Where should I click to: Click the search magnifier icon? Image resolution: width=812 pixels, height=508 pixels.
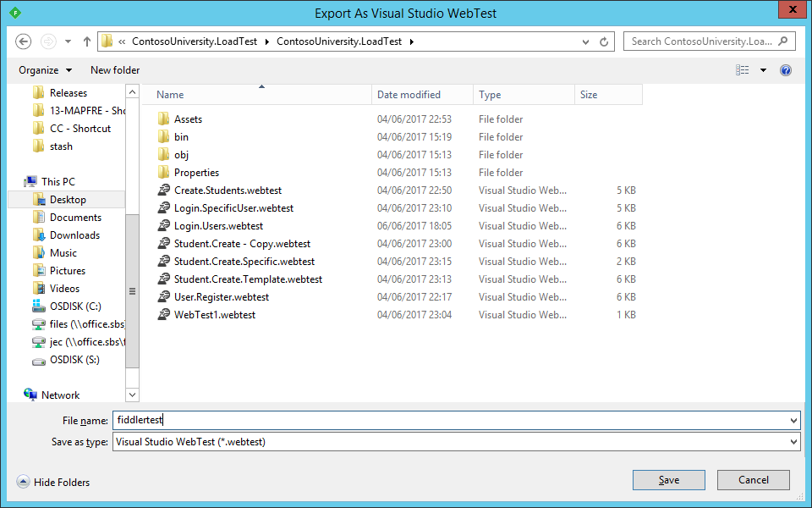coord(783,41)
